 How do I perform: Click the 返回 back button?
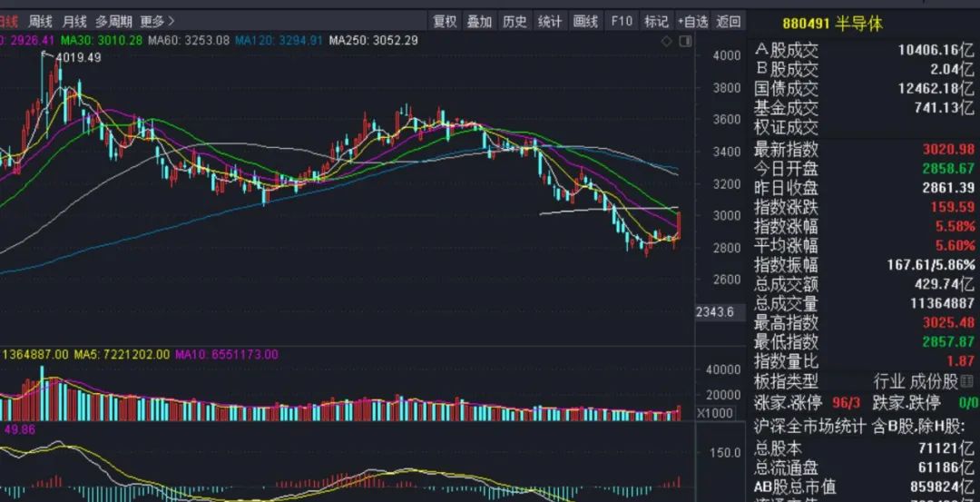tap(729, 22)
